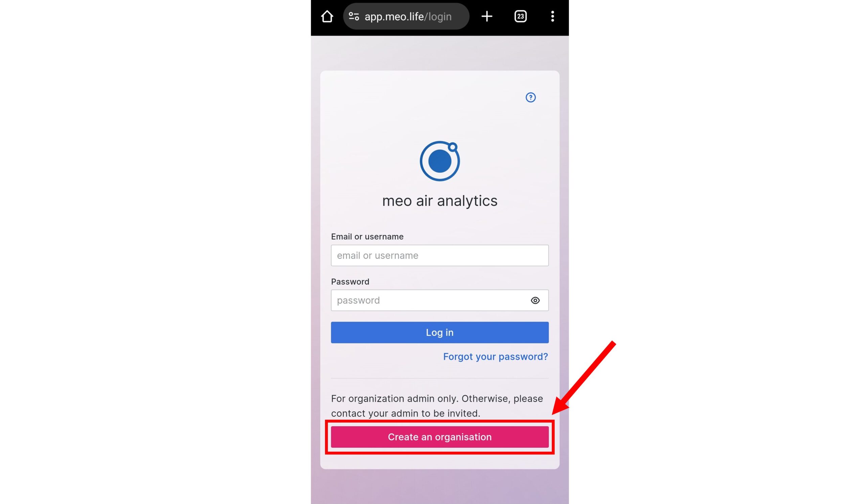Click the Log in button
This screenshot has height=504, width=866.
coord(439,332)
